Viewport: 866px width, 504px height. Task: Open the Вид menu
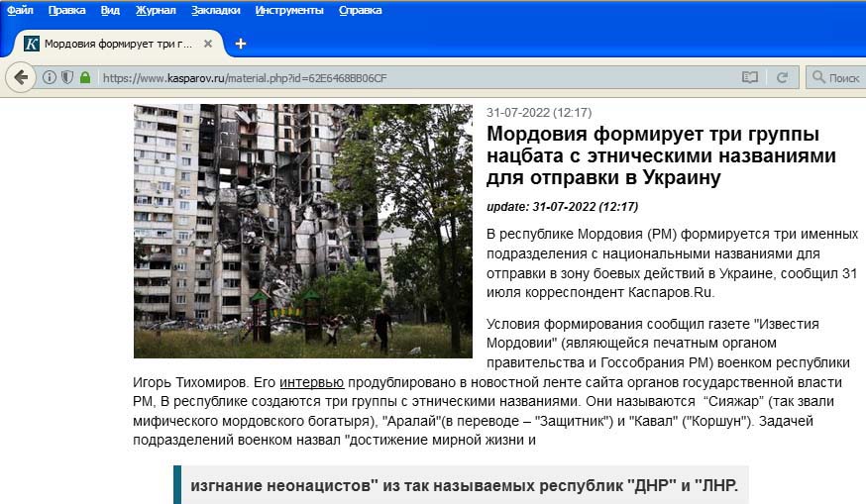pos(110,10)
